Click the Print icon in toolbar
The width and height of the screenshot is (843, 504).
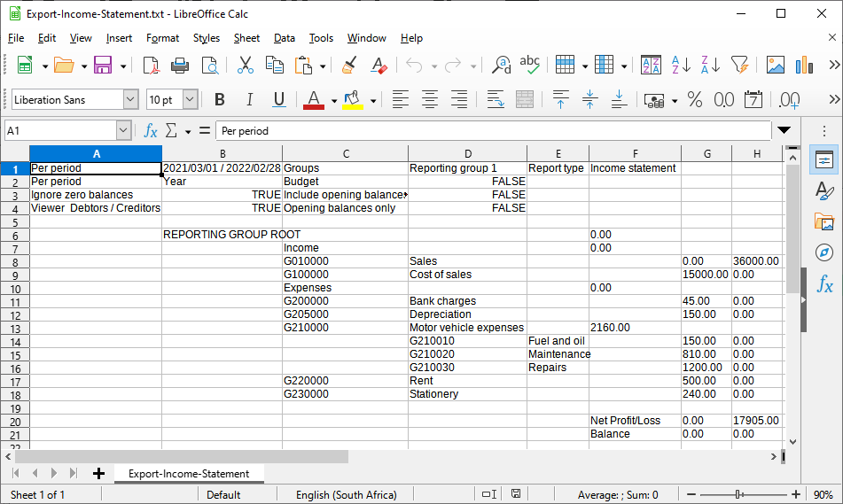(x=180, y=66)
